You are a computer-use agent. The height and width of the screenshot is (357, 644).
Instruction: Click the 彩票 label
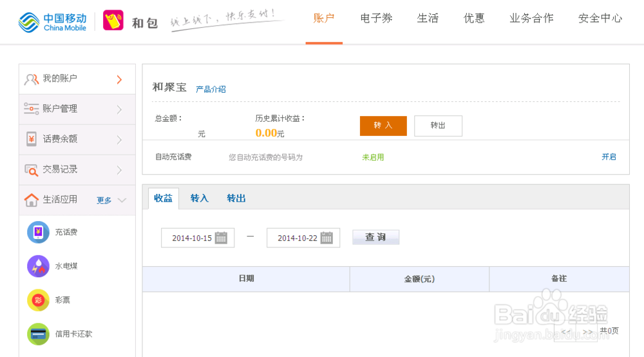tap(62, 300)
